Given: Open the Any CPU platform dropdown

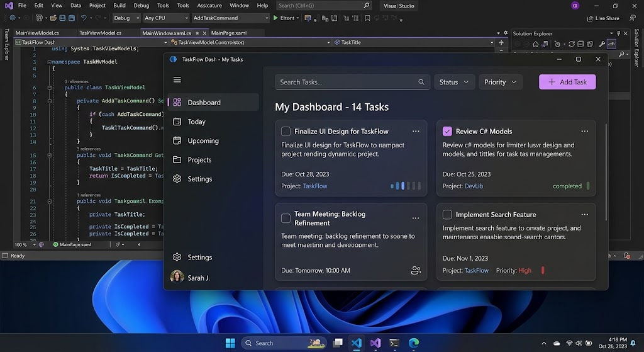Looking at the screenshot, I should click(166, 18).
